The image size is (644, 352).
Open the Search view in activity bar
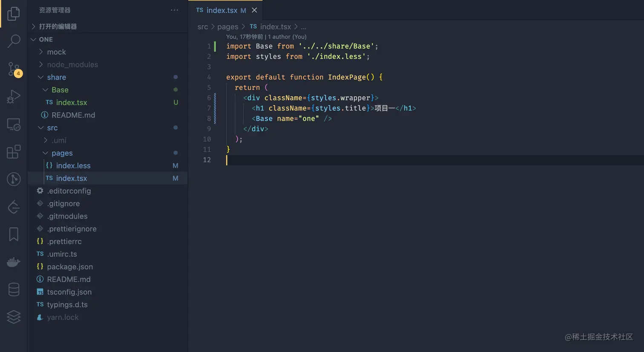[x=14, y=41]
